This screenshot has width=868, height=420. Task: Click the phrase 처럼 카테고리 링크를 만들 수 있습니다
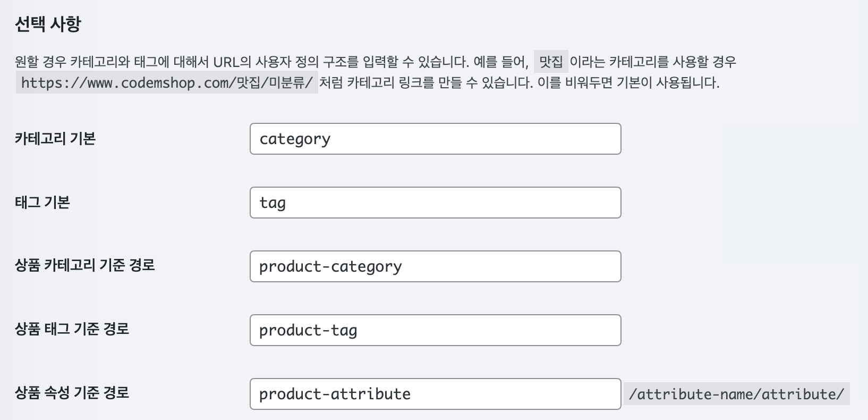426,82
